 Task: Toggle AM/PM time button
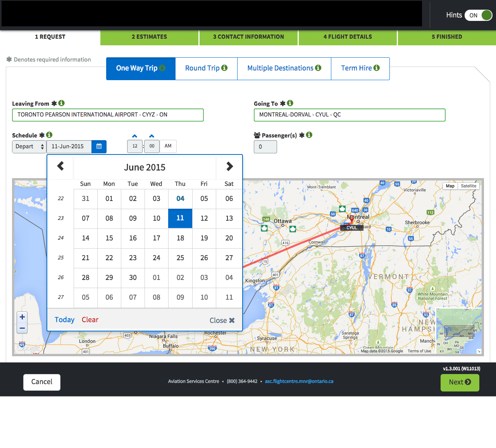pos(168,146)
